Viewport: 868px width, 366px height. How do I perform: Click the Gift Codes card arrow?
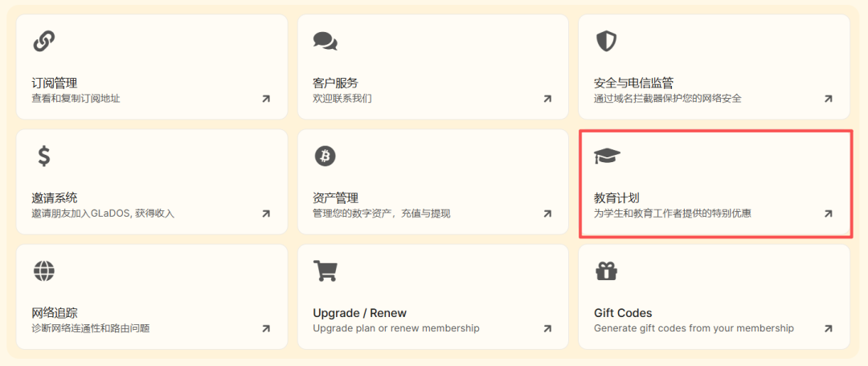828,328
